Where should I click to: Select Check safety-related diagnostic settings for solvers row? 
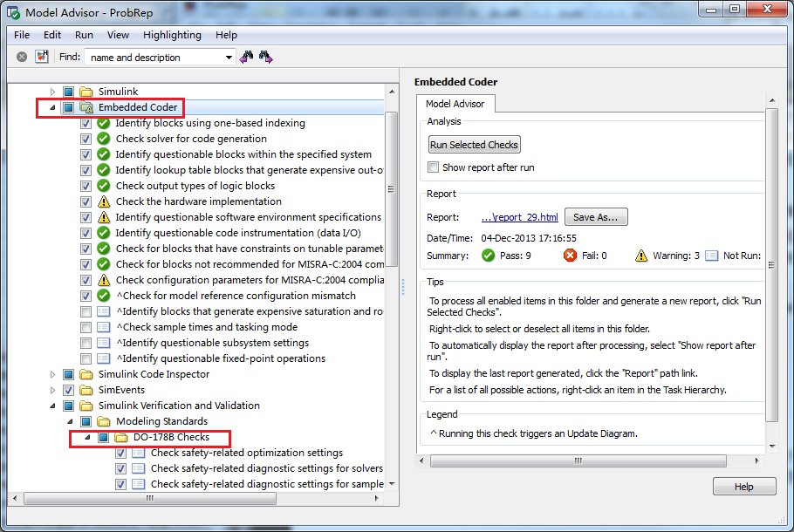coord(267,468)
